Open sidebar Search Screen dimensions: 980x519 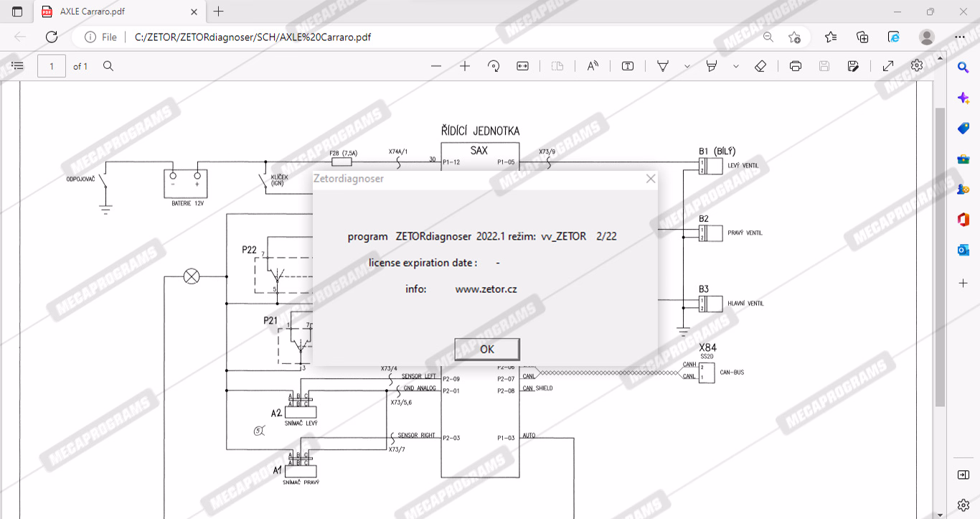[963, 67]
